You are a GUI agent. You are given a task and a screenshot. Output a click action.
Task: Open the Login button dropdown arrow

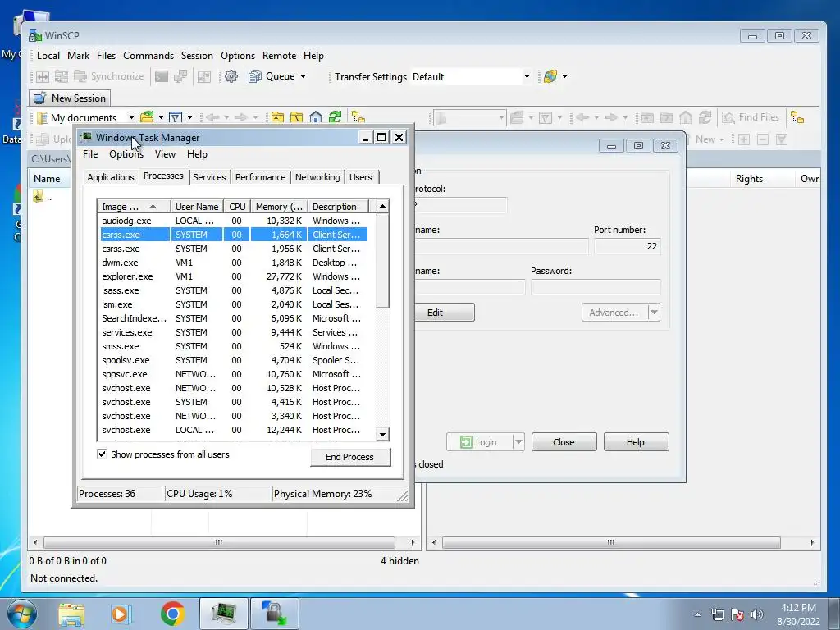click(x=518, y=442)
